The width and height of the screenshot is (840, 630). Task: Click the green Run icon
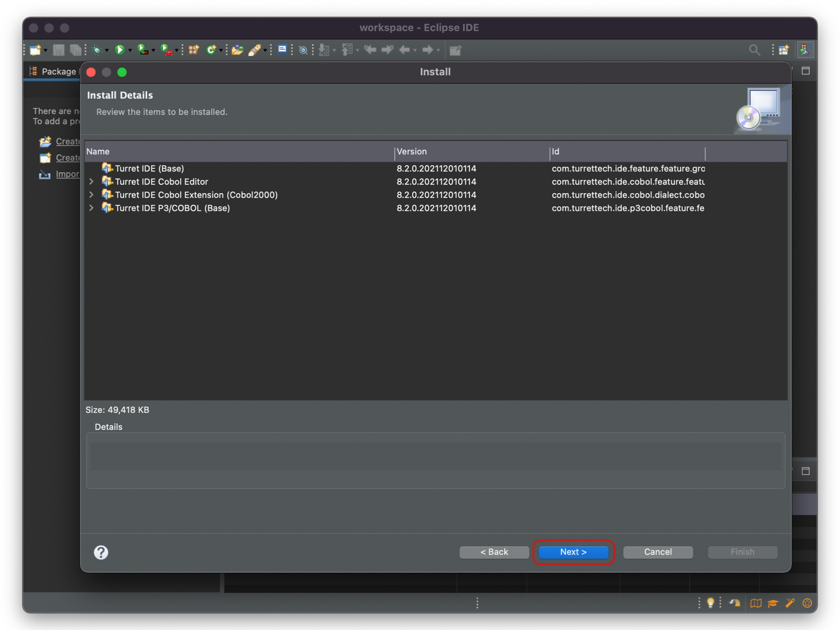coord(120,50)
